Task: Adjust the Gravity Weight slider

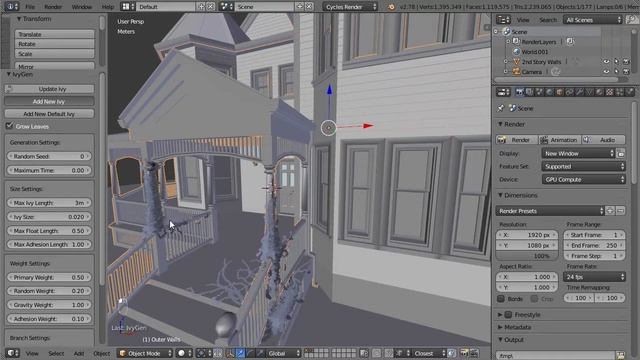Action: point(49,305)
